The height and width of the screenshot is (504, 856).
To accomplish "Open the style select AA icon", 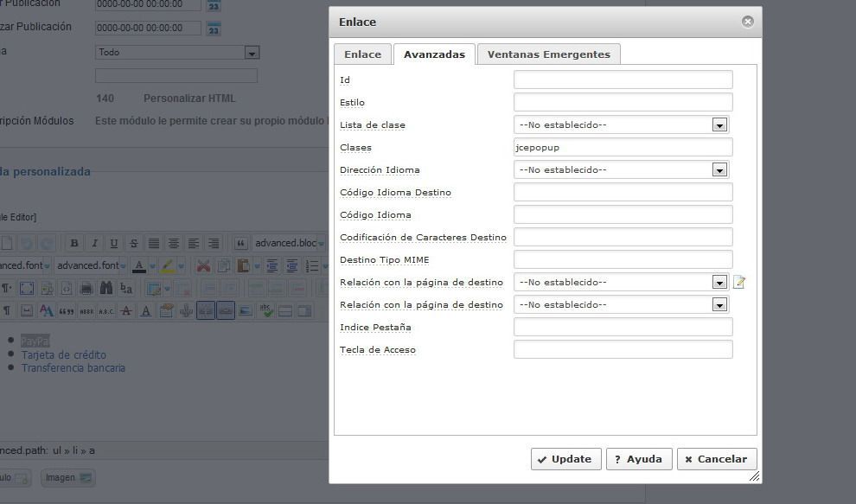I will pos(47,311).
